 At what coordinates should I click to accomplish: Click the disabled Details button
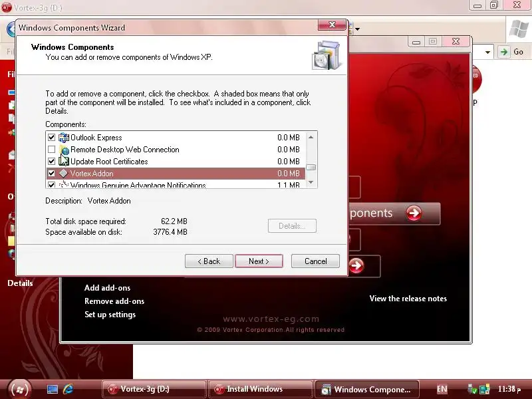[292, 226]
